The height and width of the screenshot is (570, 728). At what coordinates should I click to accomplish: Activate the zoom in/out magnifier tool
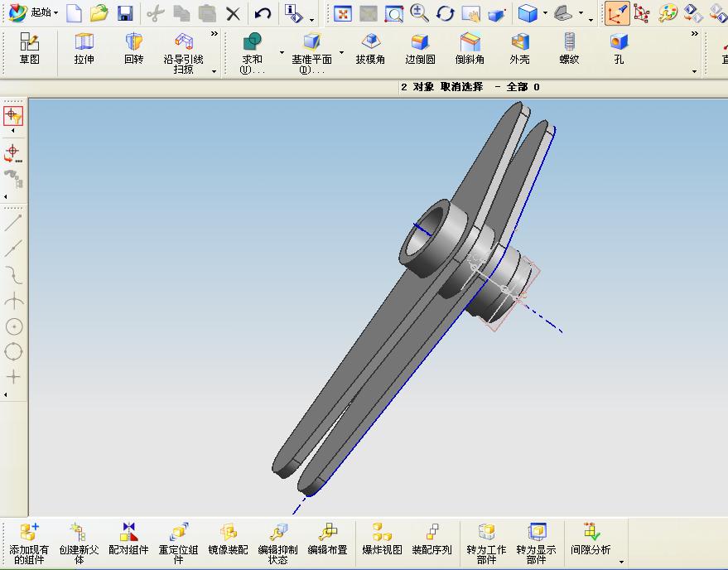419,13
